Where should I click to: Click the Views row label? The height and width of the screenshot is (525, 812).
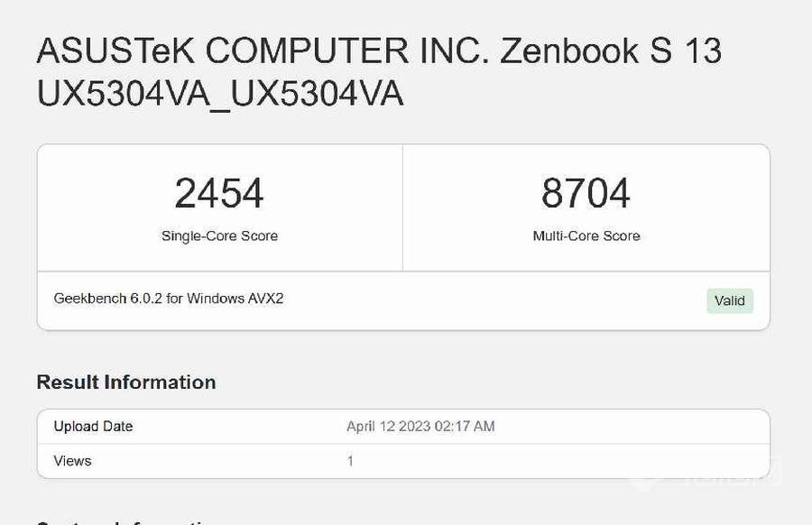(72, 461)
